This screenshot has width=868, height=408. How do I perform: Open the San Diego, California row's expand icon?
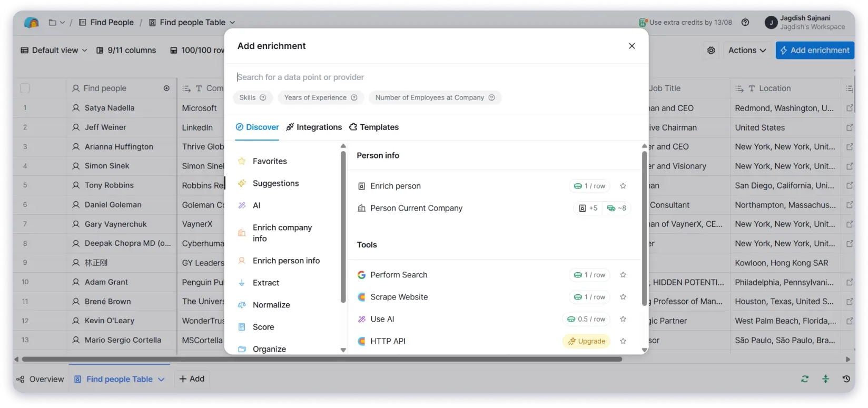pyautogui.click(x=850, y=185)
